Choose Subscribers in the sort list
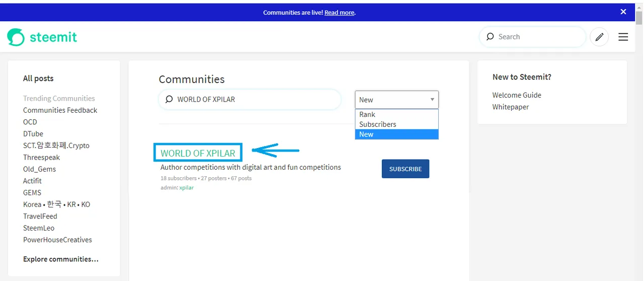 [x=396, y=124]
